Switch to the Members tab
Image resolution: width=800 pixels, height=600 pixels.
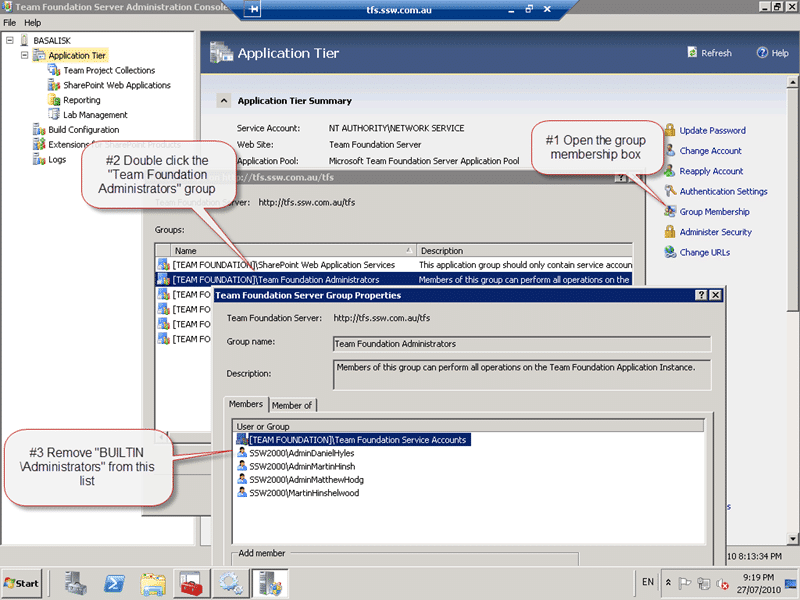[x=246, y=404]
